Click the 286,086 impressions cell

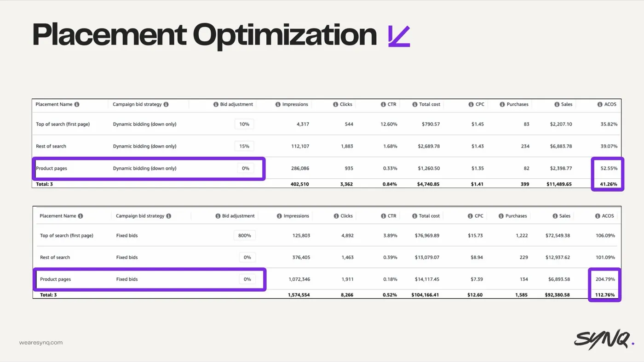(300, 168)
